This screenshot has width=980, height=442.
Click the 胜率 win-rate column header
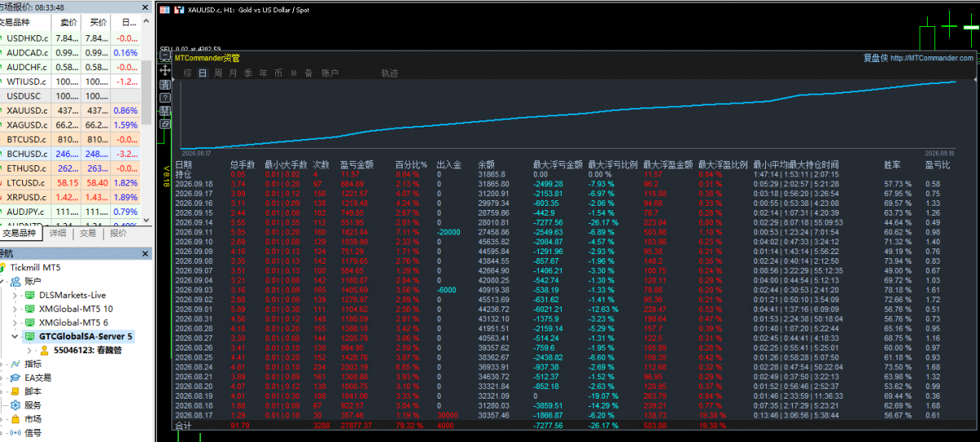pyautogui.click(x=893, y=165)
